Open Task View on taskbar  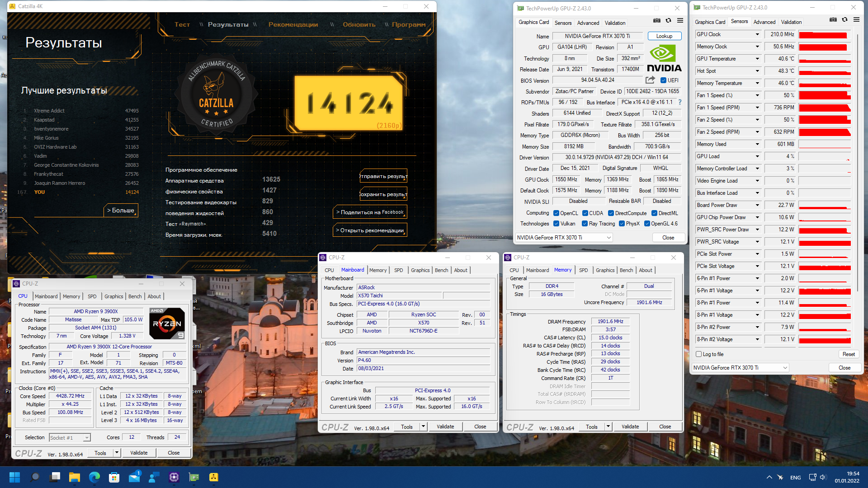coord(55,477)
